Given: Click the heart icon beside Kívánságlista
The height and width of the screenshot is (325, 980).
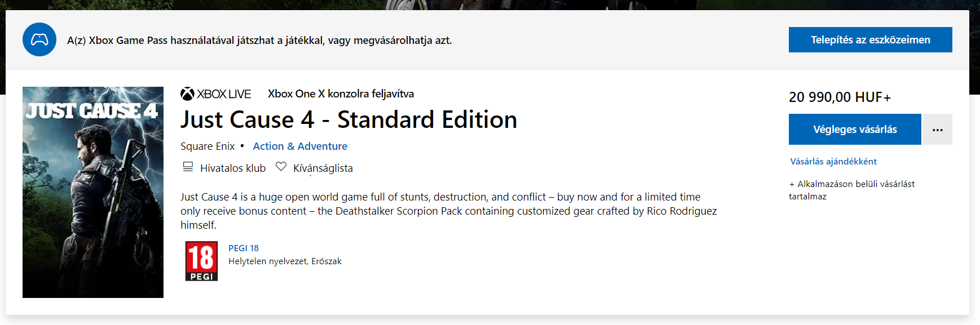Looking at the screenshot, I should pyautogui.click(x=281, y=167).
